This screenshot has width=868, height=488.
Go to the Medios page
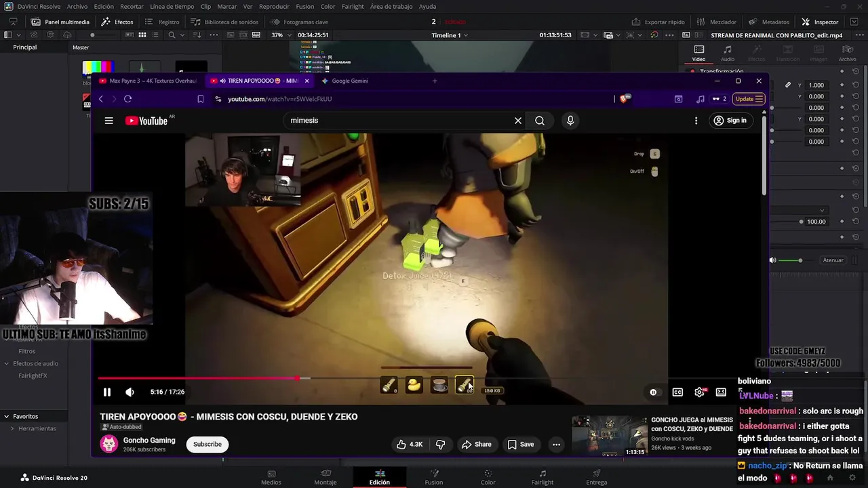point(271,477)
